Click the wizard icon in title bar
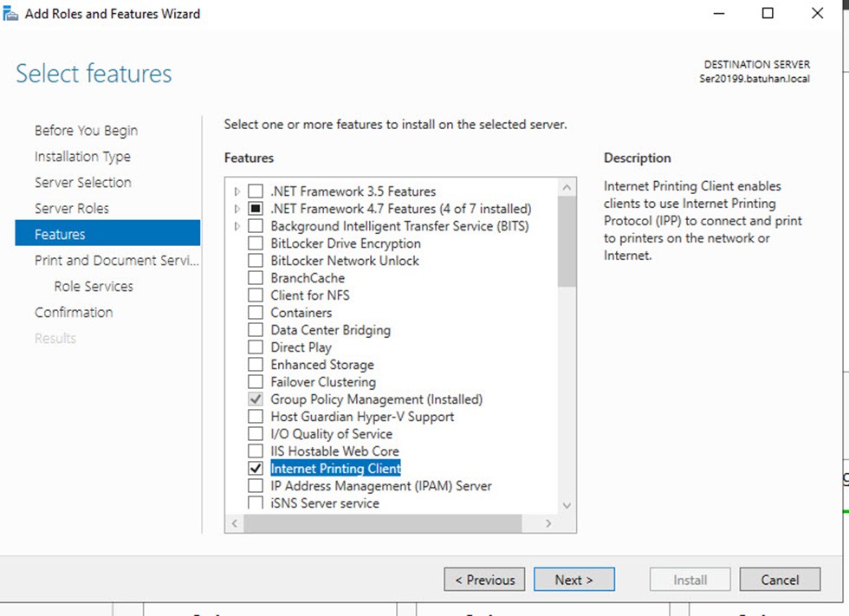The width and height of the screenshot is (849, 616). (x=10, y=14)
